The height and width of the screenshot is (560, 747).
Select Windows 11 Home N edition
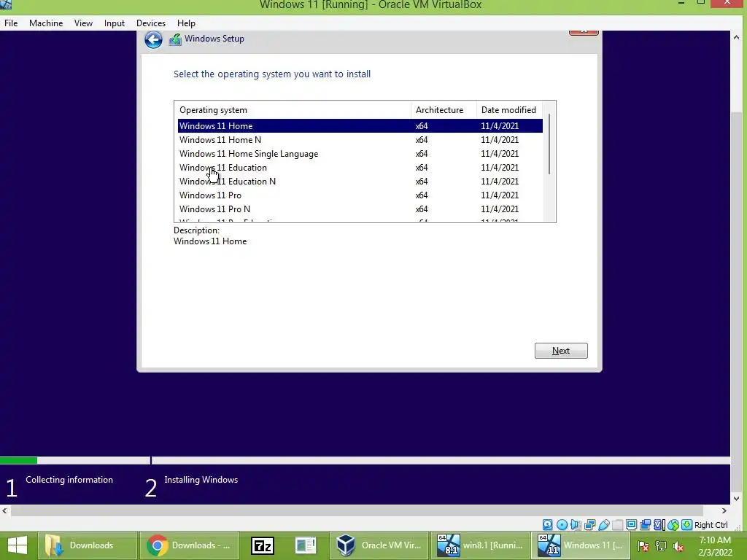pyautogui.click(x=360, y=139)
